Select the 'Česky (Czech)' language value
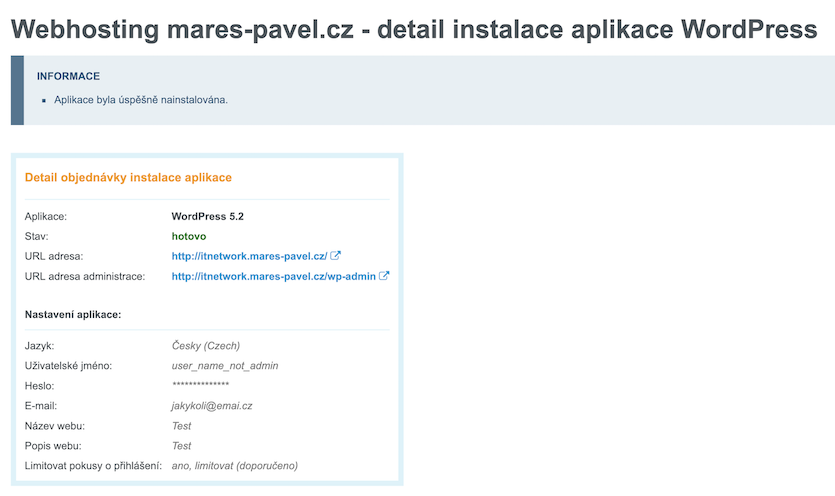The width and height of the screenshot is (835, 496). [206, 346]
